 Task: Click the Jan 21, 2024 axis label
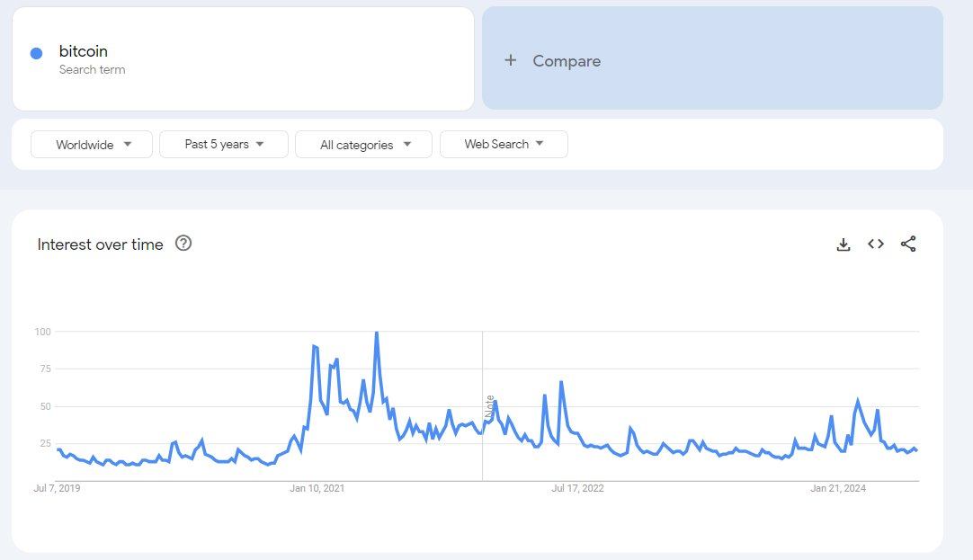pyautogui.click(x=838, y=489)
